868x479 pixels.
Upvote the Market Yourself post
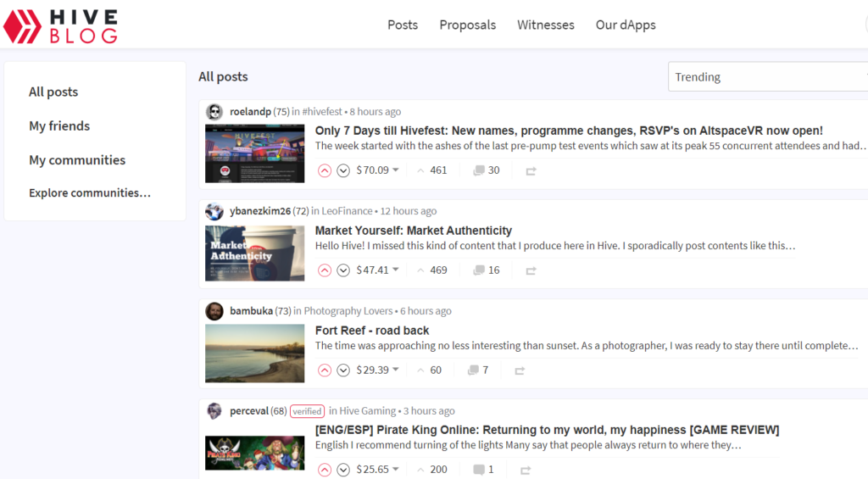325,270
